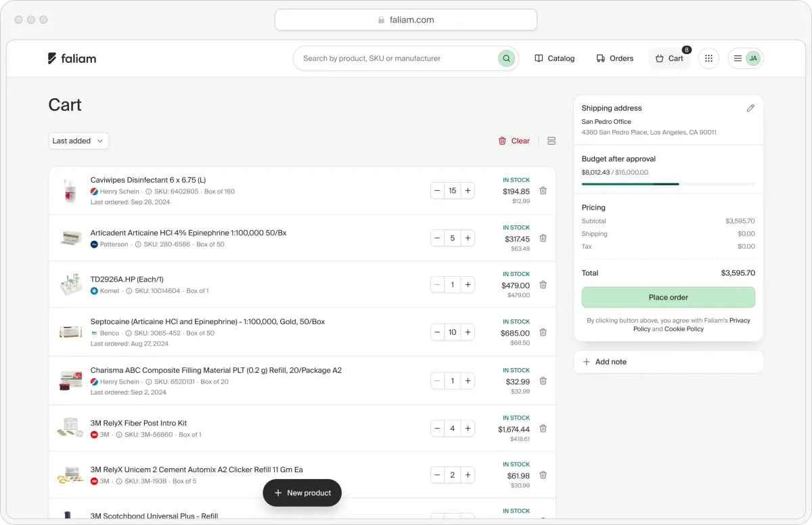The height and width of the screenshot is (525, 812).
Task: Switch cart to compact list view icon
Action: 551,141
